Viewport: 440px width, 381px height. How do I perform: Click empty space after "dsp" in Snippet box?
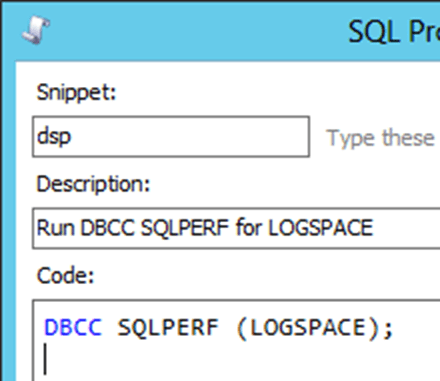point(190,137)
